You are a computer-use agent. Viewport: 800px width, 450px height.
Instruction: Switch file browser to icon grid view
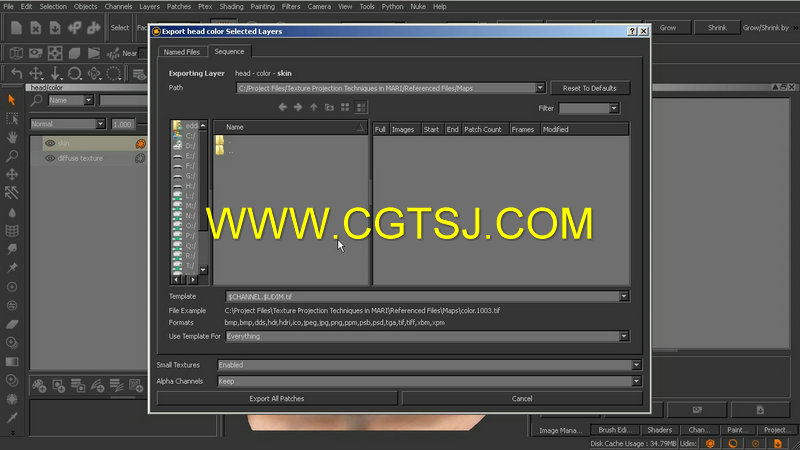click(345, 107)
